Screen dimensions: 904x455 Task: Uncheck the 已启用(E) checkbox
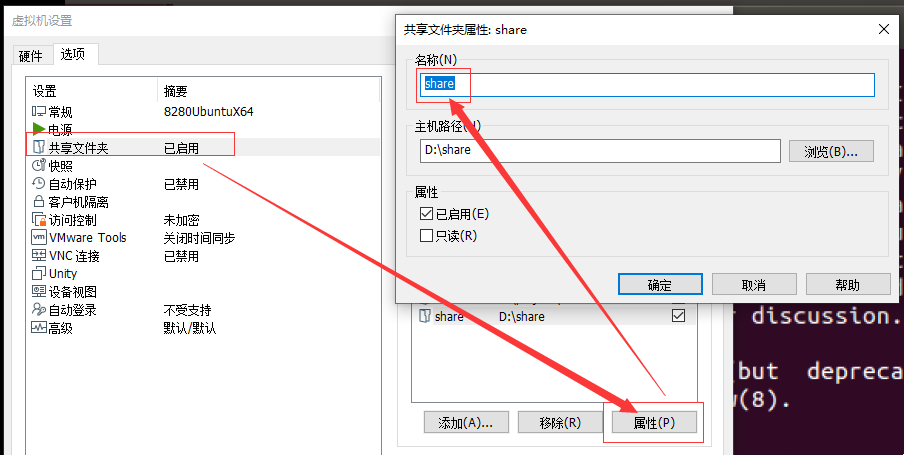tap(427, 214)
